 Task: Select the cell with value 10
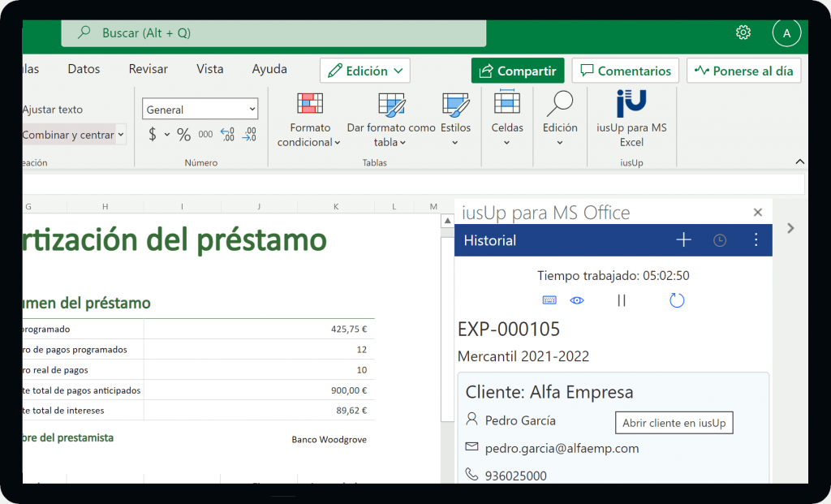pos(259,370)
